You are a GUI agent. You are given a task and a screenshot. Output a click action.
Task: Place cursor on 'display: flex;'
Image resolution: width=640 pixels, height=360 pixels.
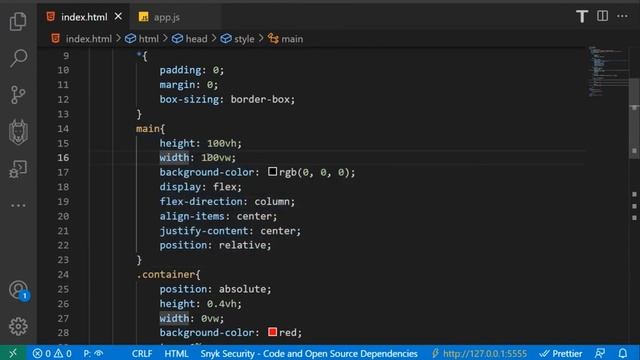(x=200, y=187)
